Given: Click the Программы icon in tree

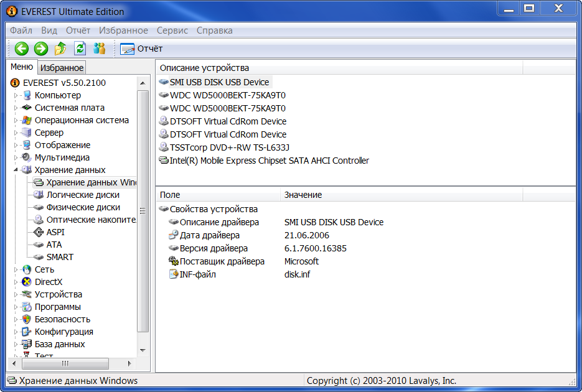Looking at the screenshot, I should (27, 307).
